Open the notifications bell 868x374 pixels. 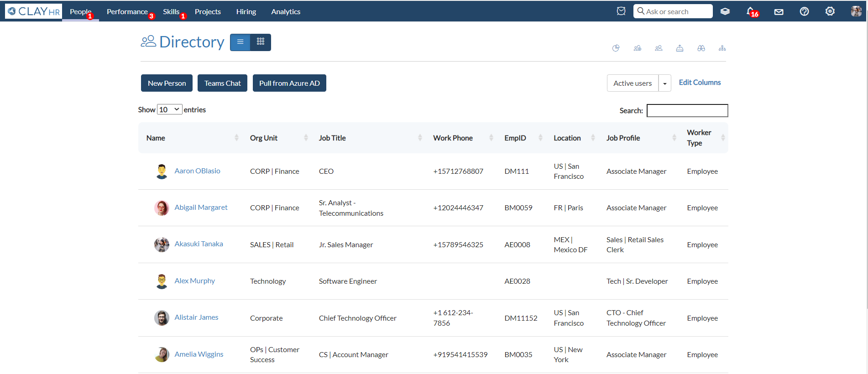751,11
